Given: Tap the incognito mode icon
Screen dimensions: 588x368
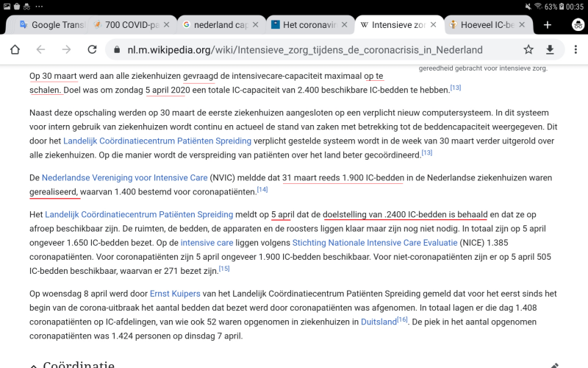Looking at the screenshot, I should [x=578, y=25].
